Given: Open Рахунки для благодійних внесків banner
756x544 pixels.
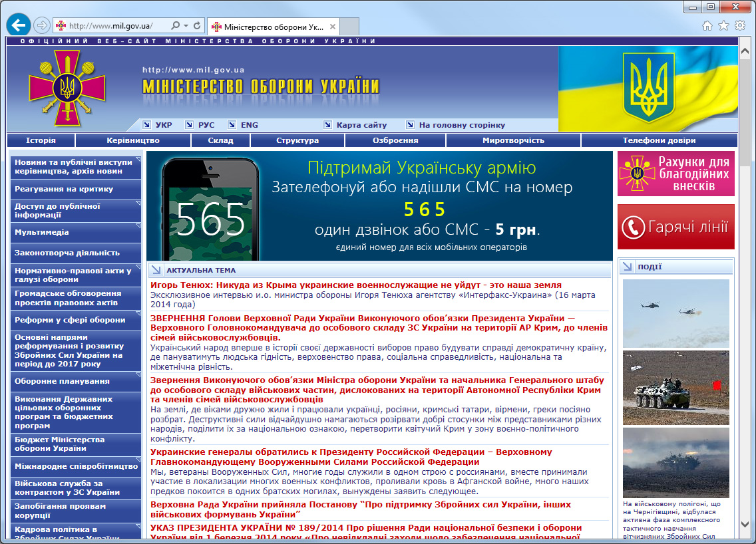Looking at the screenshot, I should pos(676,174).
